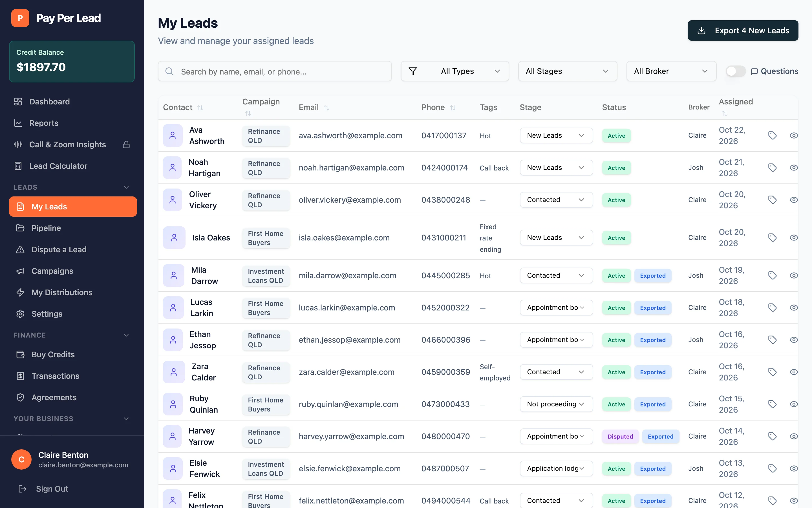Sort leads by Email column arrows

pos(326,108)
